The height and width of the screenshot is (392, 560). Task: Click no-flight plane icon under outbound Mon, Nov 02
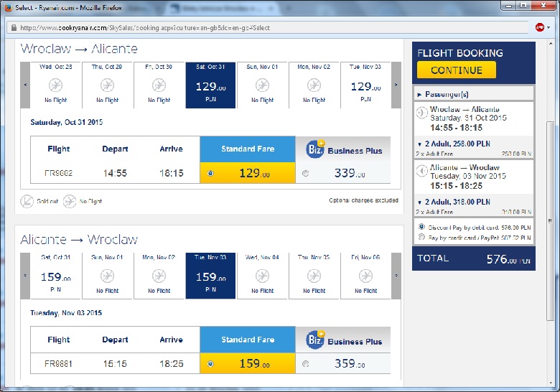[314, 85]
